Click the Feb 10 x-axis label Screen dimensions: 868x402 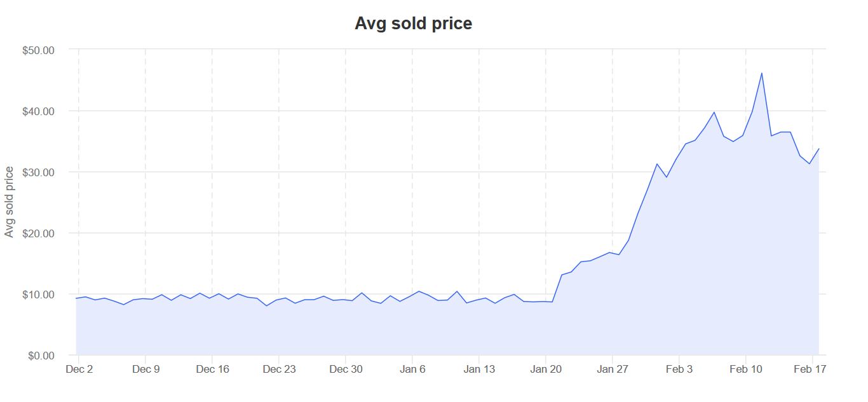(746, 370)
